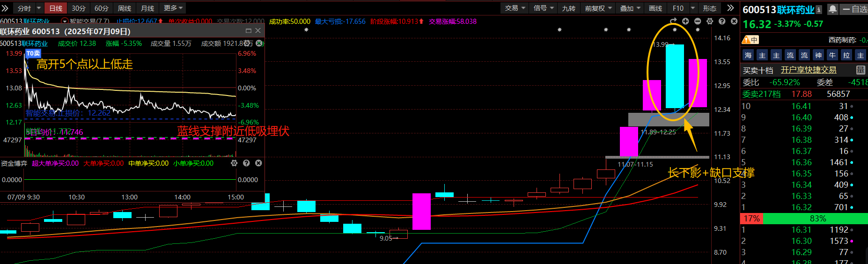Image resolution: width=868 pixels, height=264 pixels.
Task: Expand the arrow next to F10
Action: point(693,8)
